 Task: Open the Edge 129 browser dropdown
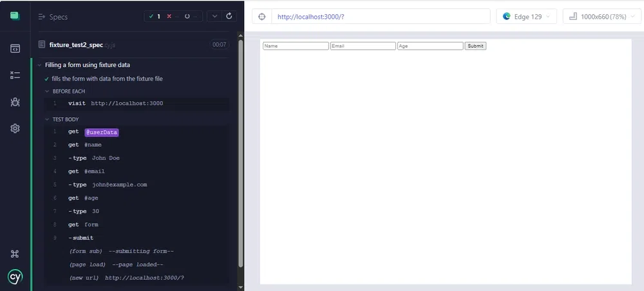[527, 17]
